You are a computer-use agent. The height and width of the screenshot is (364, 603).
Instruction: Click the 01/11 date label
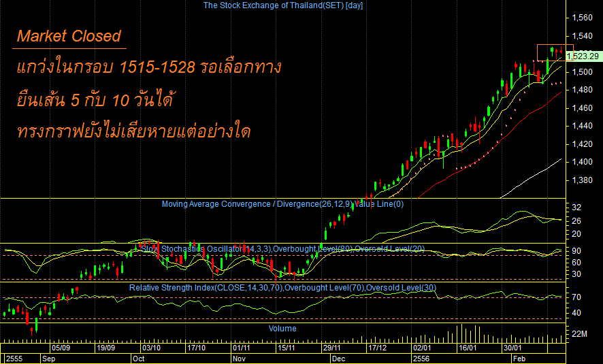click(x=241, y=348)
